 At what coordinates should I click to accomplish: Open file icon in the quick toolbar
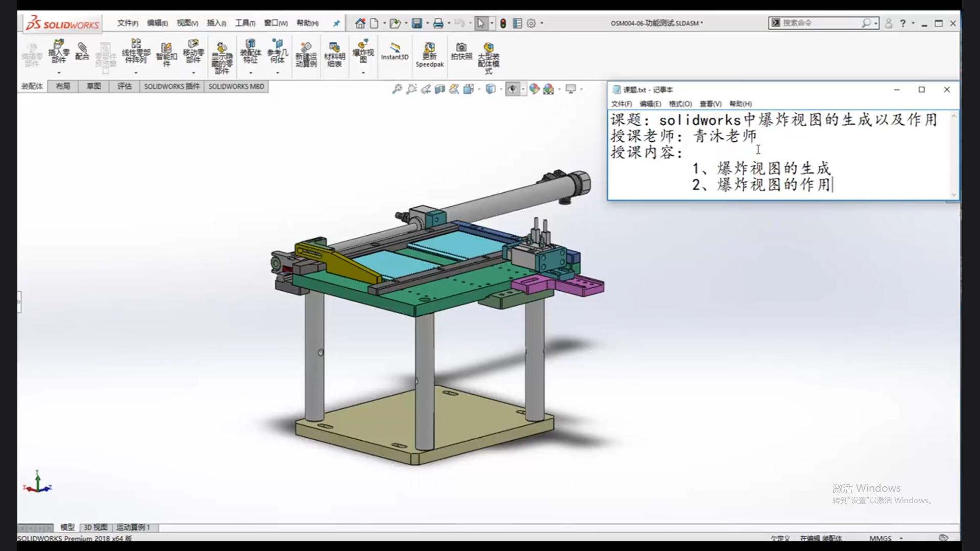pyautogui.click(x=395, y=23)
